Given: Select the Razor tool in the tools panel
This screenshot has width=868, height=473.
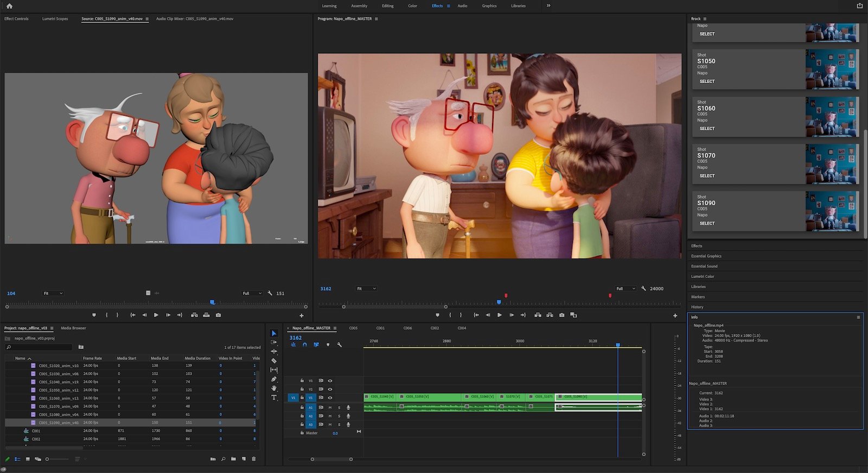Looking at the screenshot, I should coord(274,361).
